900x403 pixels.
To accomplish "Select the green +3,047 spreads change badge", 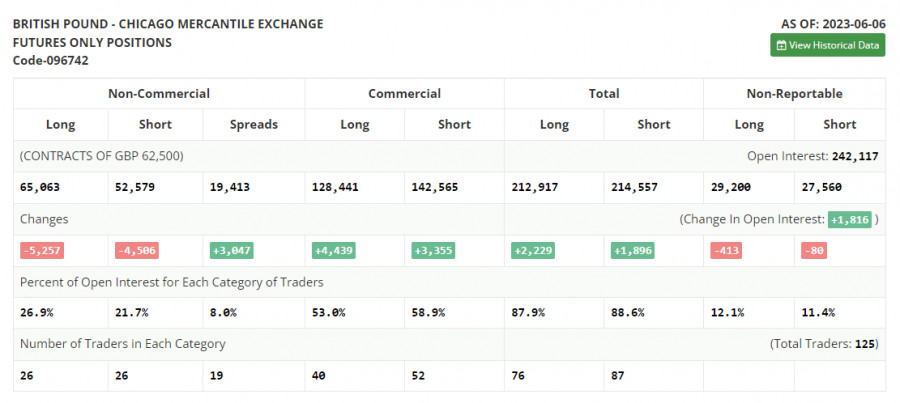I will tap(231, 250).
